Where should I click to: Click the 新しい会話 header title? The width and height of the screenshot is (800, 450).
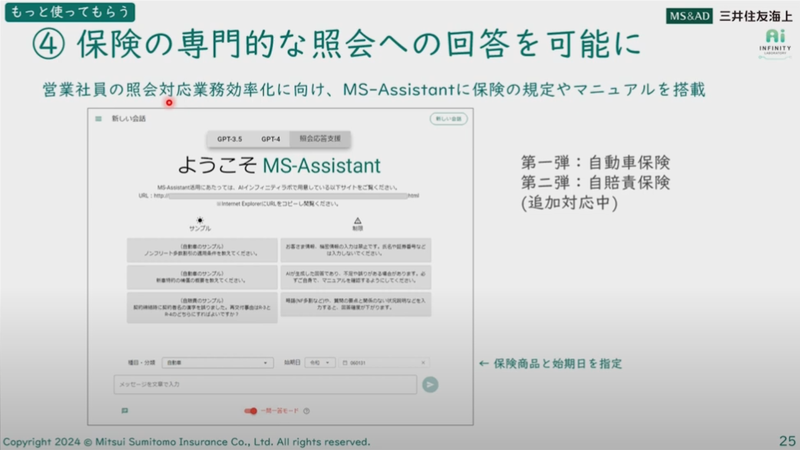129,119
